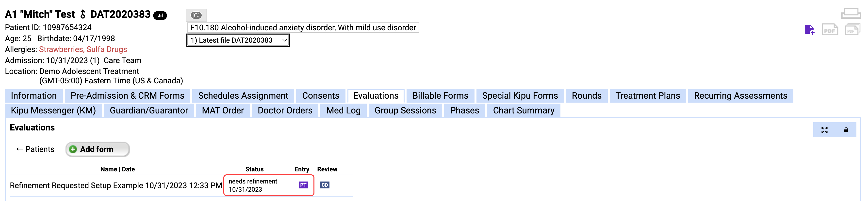
Task: Click the lock icon in Evaluations panel
Action: point(846,130)
